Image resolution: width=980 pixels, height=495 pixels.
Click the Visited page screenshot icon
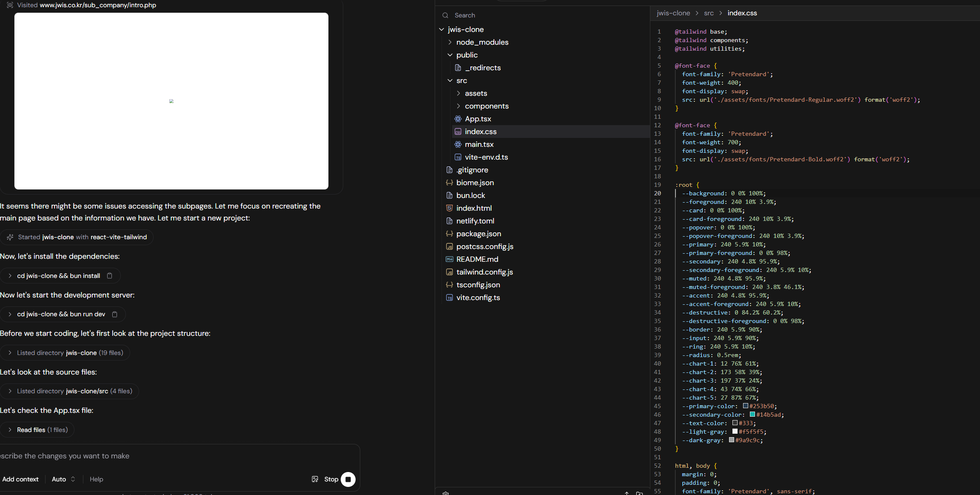tap(10, 5)
